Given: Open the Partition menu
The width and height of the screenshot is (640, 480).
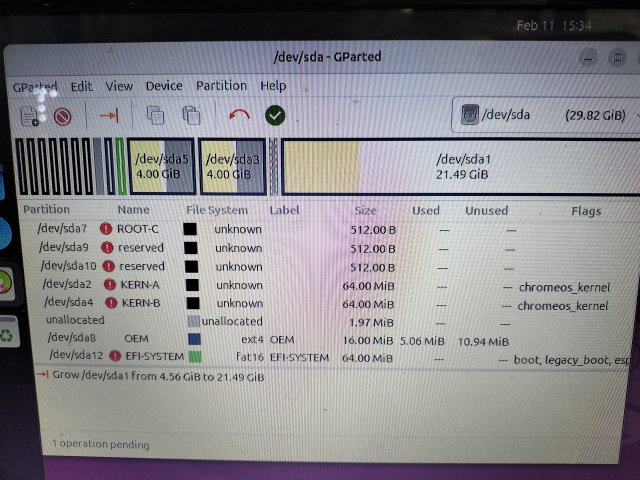Looking at the screenshot, I should [x=221, y=86].
